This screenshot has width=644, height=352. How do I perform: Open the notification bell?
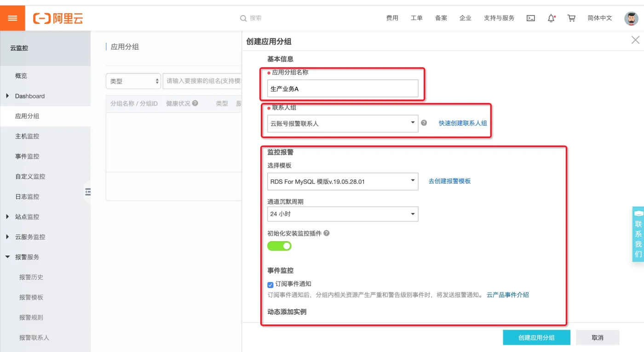[x=551, y=18]
